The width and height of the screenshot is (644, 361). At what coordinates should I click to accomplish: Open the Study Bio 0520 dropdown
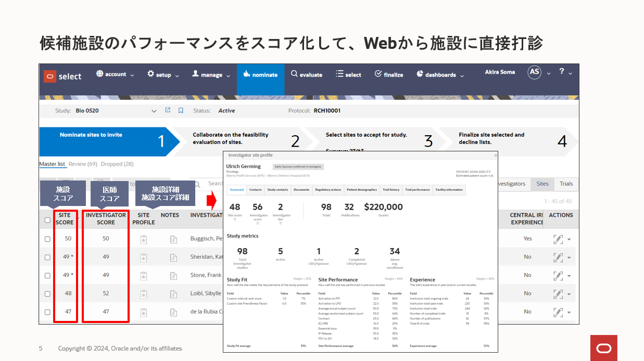(154, 111)
